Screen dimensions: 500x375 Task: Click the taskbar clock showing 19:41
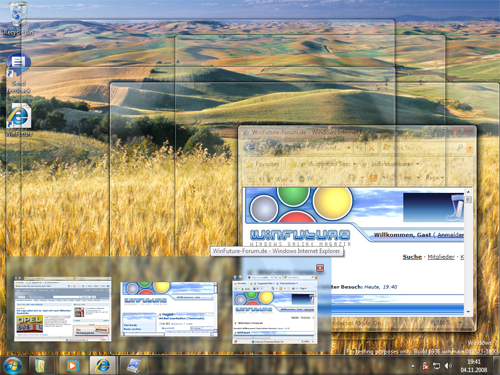(x=474, y=366)
